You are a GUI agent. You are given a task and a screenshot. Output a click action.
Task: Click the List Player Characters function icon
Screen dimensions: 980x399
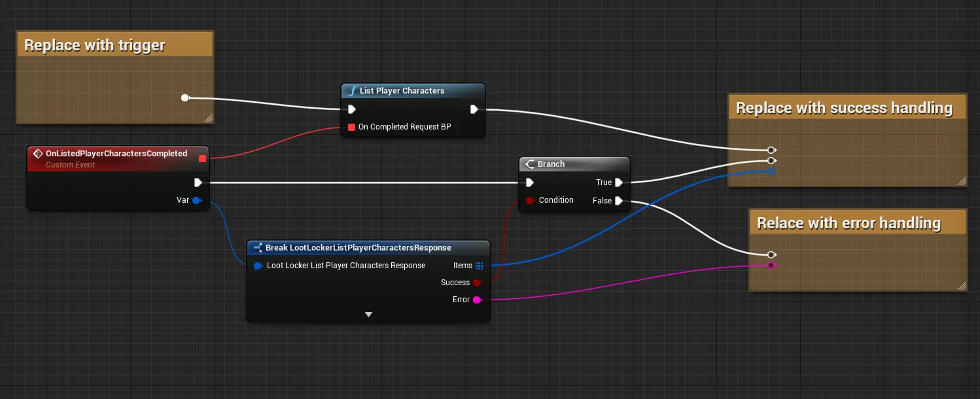pyautogui.click(x=352, y=91)
